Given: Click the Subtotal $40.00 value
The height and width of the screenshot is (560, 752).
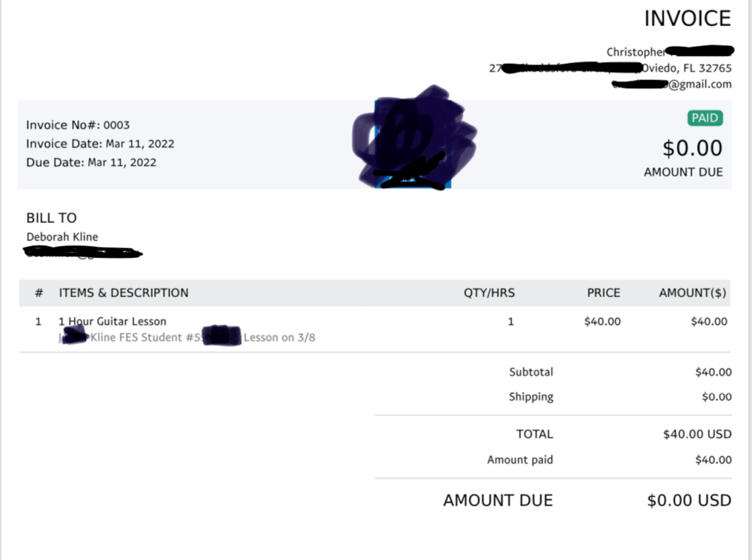Looking at the screenshot, I should coord(713,373).
